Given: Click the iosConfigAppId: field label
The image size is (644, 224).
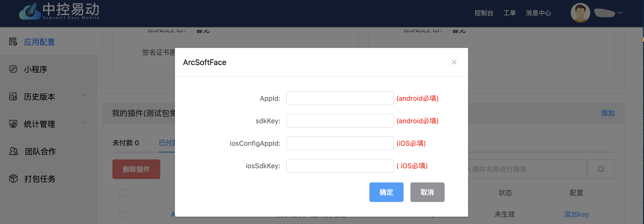Looking at the screenshot, I should 255,143.
